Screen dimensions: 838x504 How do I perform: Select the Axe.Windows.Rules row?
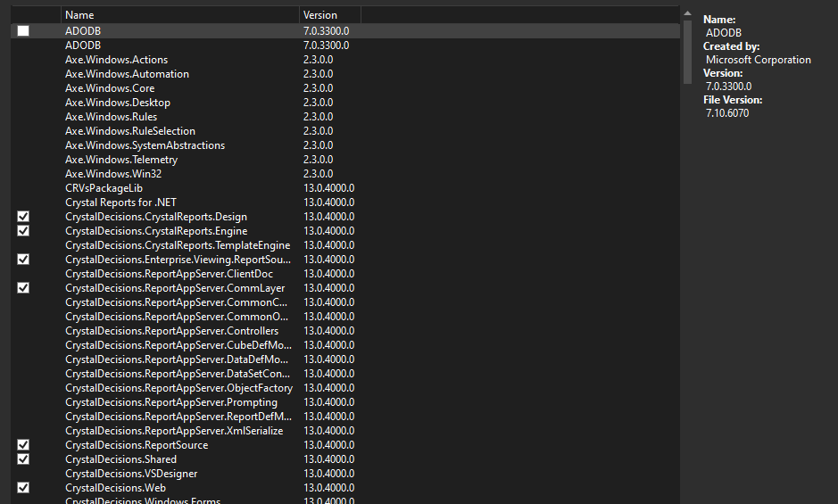point(345,117)
